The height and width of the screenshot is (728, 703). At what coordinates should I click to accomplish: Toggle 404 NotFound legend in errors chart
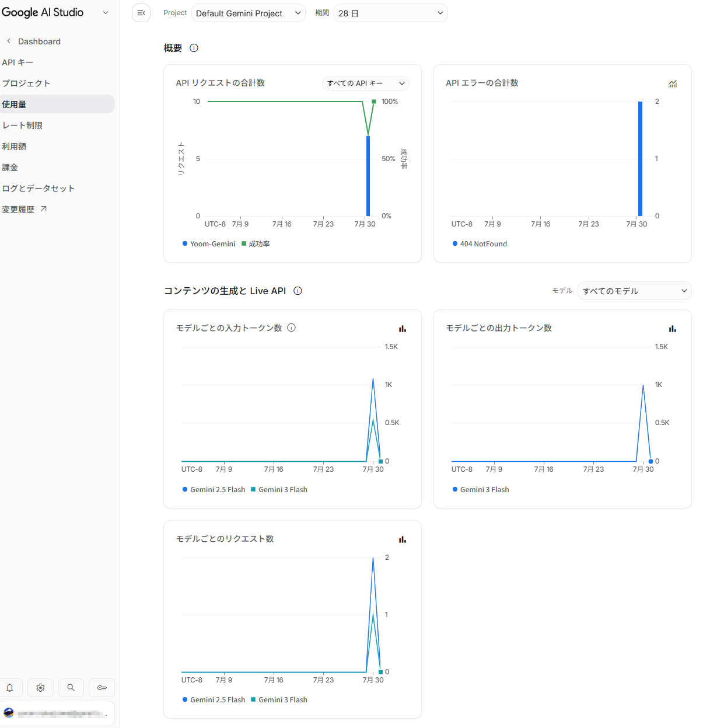coord(480,244)
